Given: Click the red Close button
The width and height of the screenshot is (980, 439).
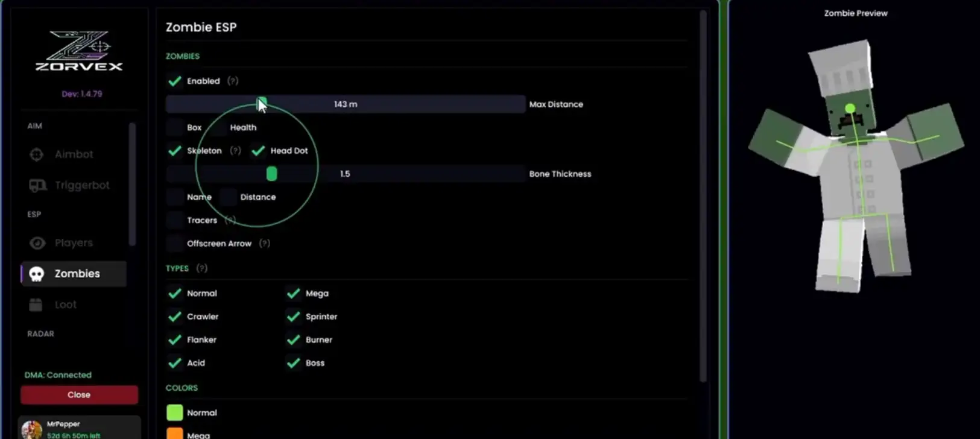Looking at the screenshot, I should point(79,395).
